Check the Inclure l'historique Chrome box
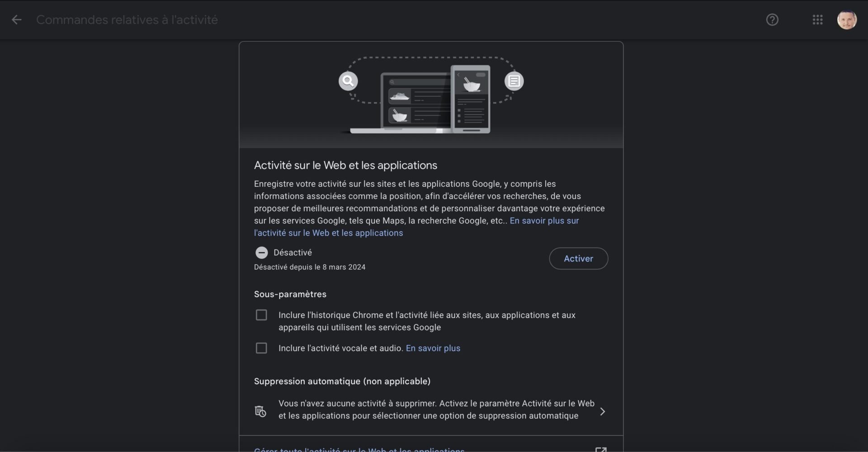 pos(261,315)
